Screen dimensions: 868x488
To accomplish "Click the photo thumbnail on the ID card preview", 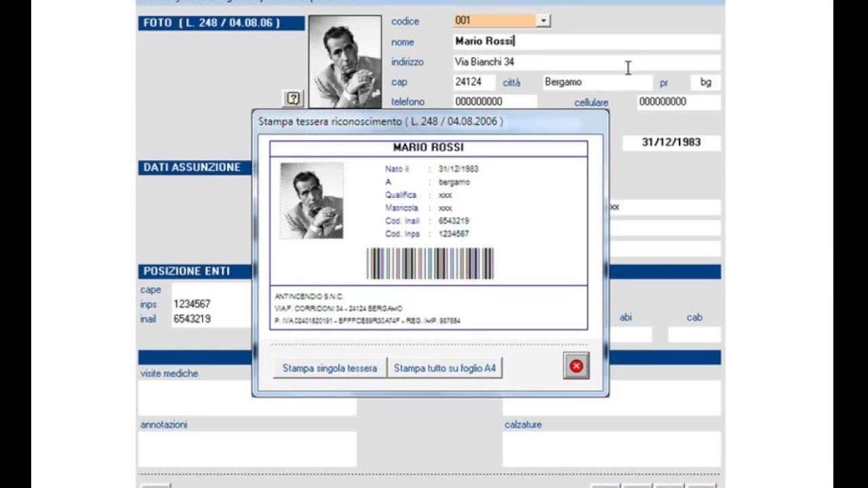I will (x=312, y=201).
